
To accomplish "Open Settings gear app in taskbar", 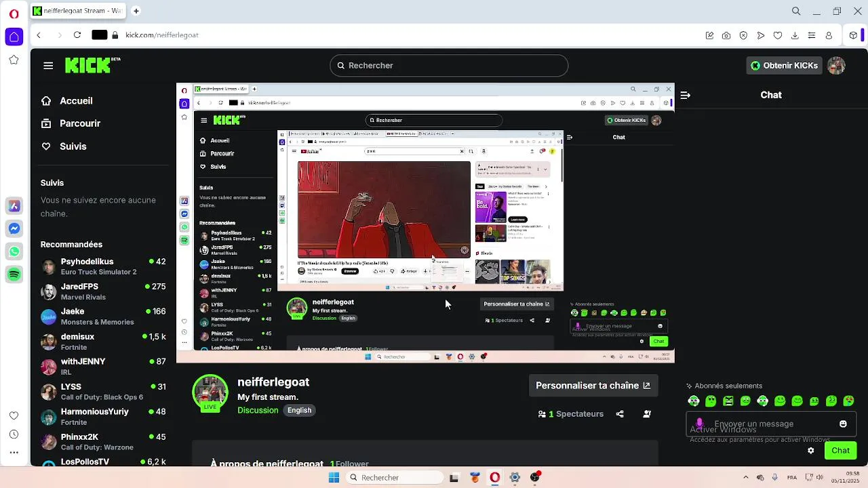I will pyautogui.click(x=515, y=478).
